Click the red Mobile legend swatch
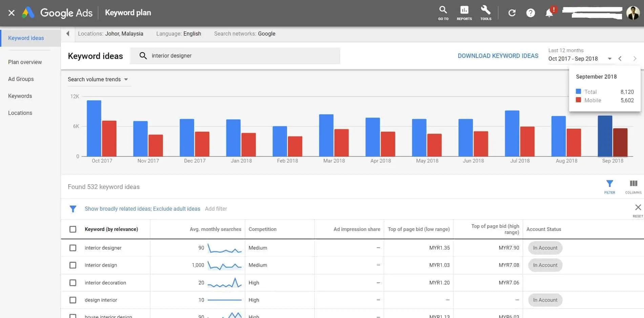 [x=578, y=100]
